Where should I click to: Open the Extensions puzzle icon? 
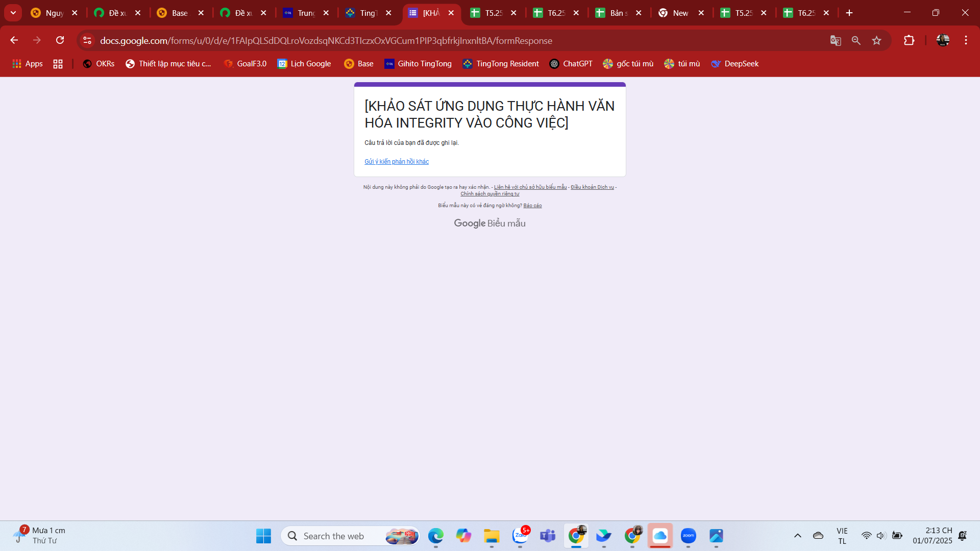[x=909, y=40]
